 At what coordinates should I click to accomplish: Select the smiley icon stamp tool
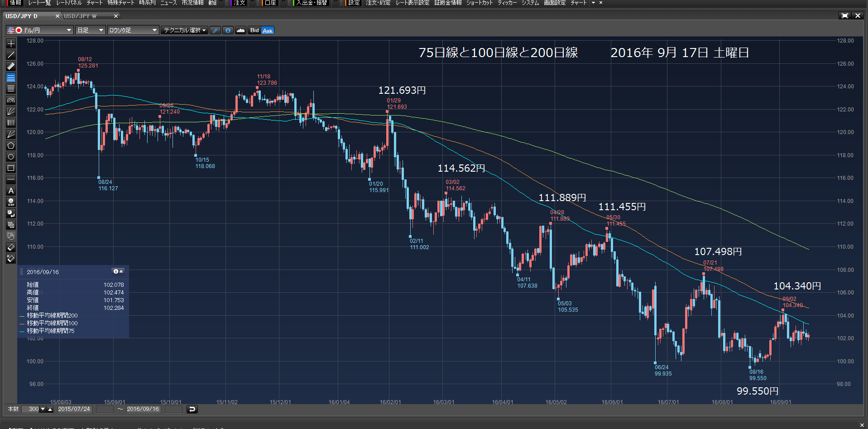click(11, 202)
